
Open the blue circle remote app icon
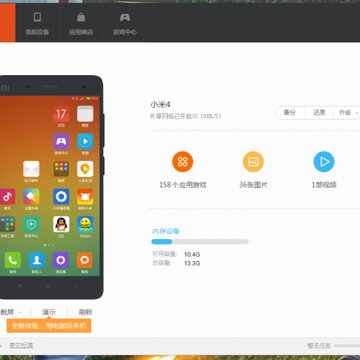click(61, 197)
